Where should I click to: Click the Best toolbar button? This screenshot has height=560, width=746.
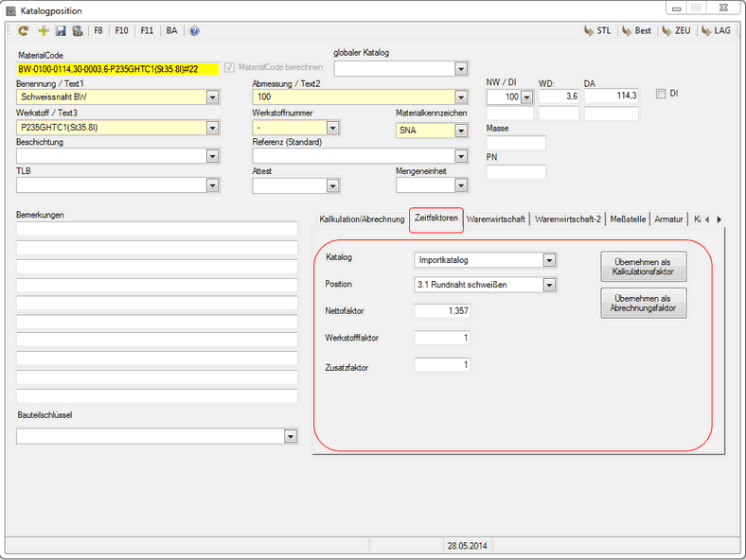(x=636, y=31)
